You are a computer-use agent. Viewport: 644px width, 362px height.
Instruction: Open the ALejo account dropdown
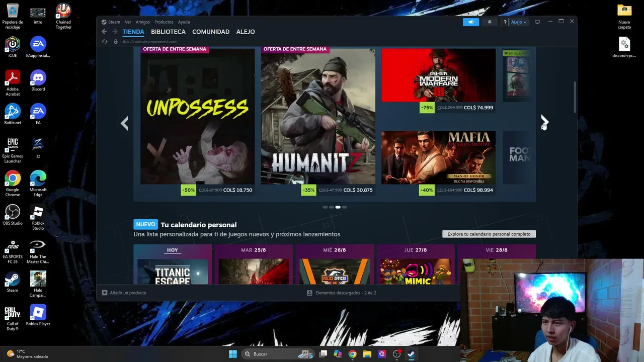point(518,22)
